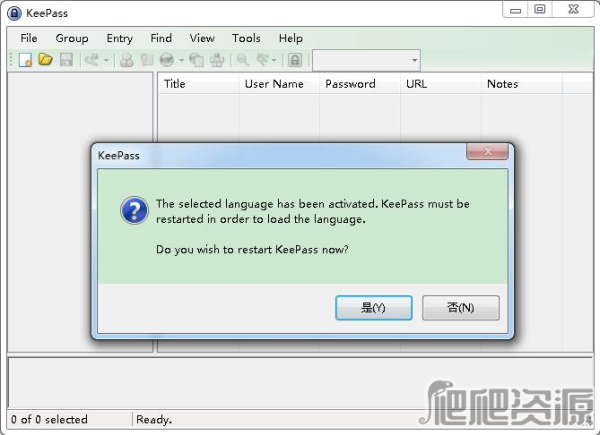Click the 'Ready.' status bar text
The height and width of the screenshot is (435, 600).
154,420
